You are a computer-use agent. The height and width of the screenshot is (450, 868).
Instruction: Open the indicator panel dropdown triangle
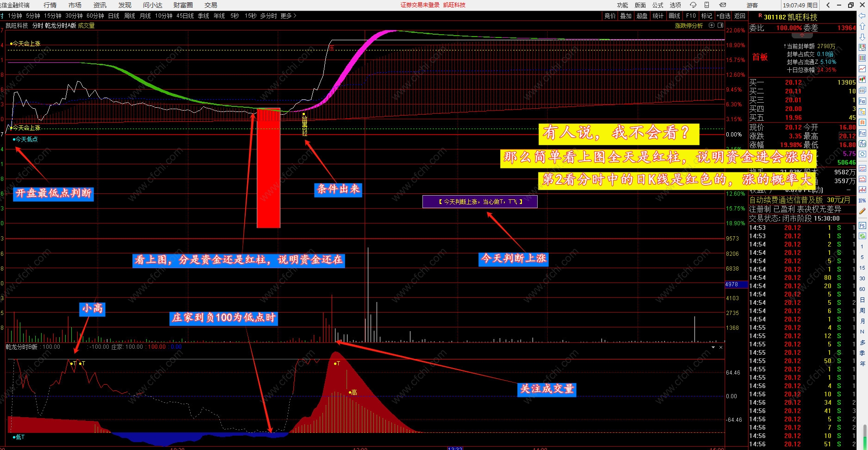[x=713, y=347]
